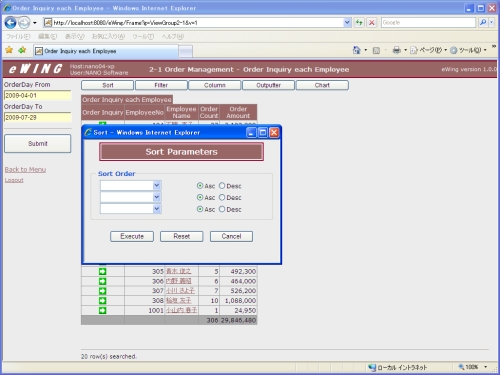Select Desc for the third sort key
The width and height of the screenshot is (500, 375).
222,209
